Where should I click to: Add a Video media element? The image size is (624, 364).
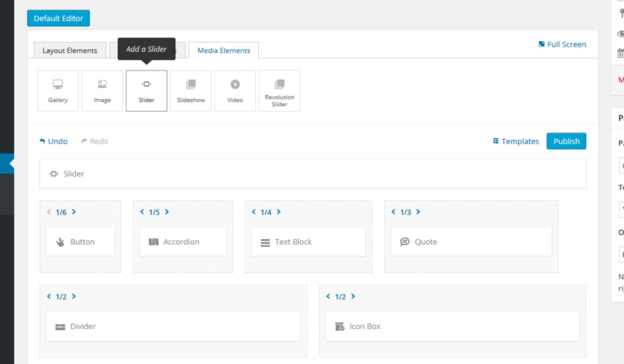coord(235,91)
